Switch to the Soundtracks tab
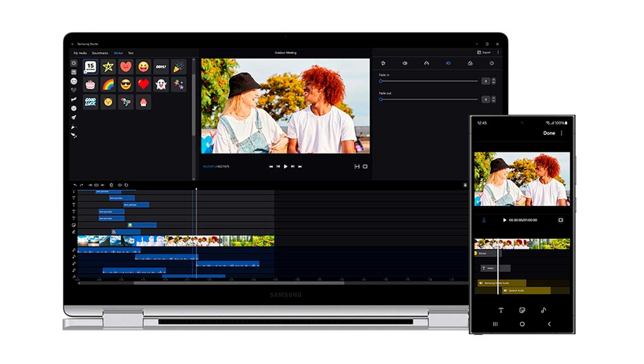The width and height of the screenshot is (644, 364). coord(100,53)
